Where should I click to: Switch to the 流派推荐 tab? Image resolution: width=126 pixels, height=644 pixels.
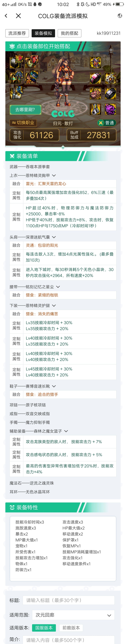pos(17,33)
